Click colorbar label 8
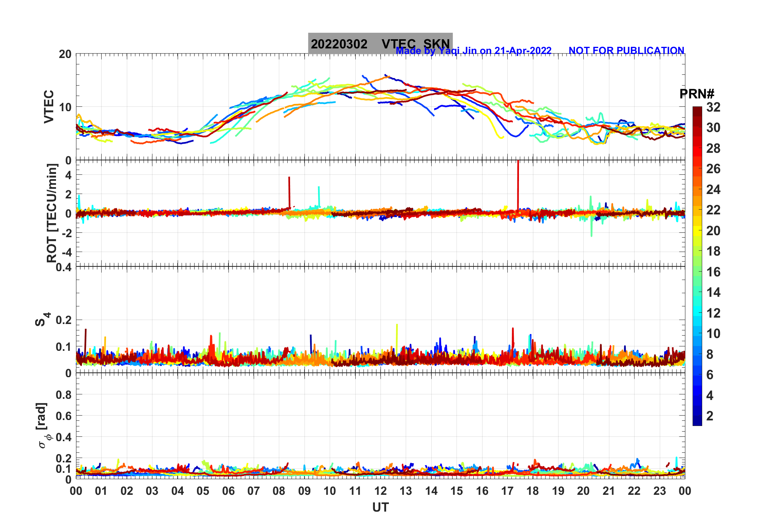Viewport: 761px width, 532px height. tap(710, 354)
